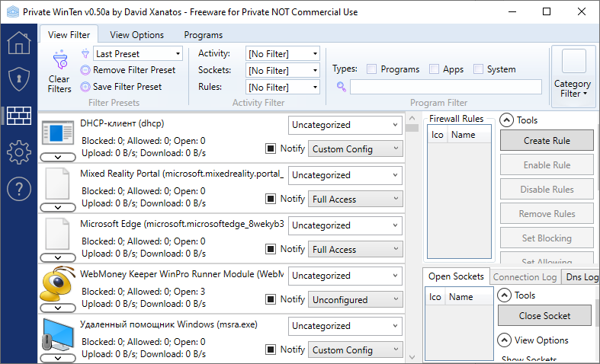
Task: Expand the Last Preset dropdown
Action: (x=138, y=54)
